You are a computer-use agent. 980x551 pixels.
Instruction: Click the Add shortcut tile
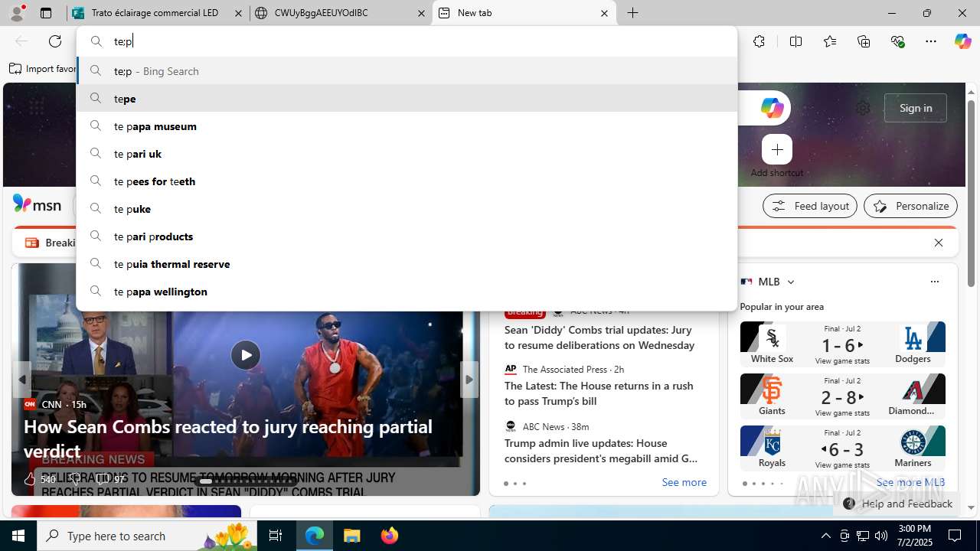777,156
